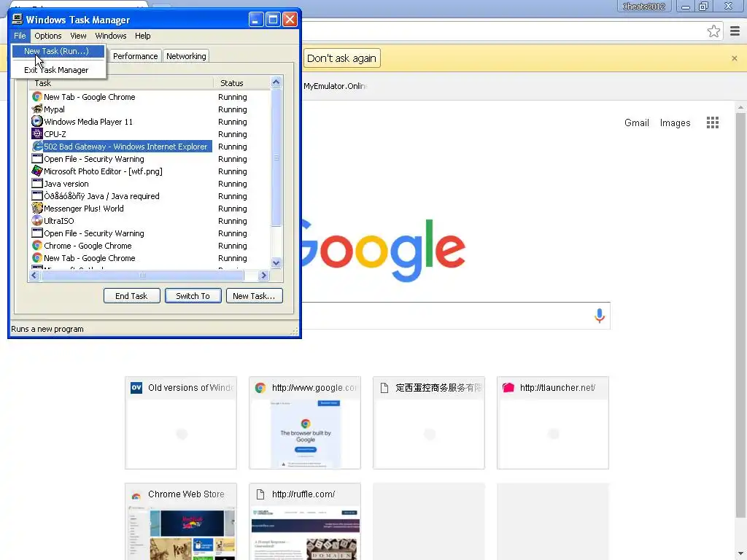This screenshot has width=747, height=560.
Task: Click the Chrome page vertical scrollbar
Action: coord(740,314)
